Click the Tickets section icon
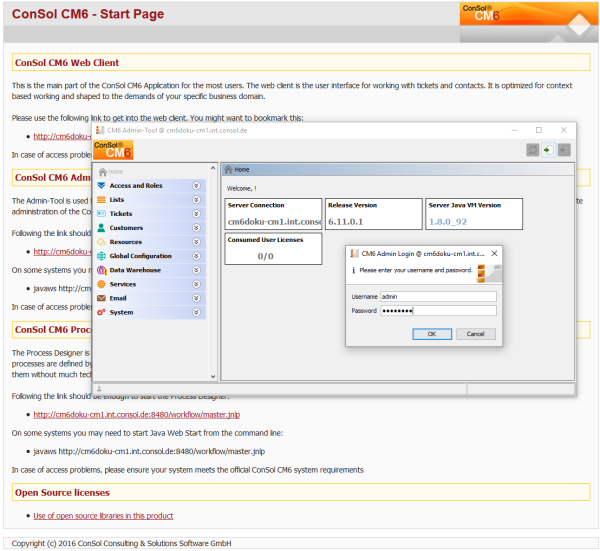600x551 pixels. [101, 214]
